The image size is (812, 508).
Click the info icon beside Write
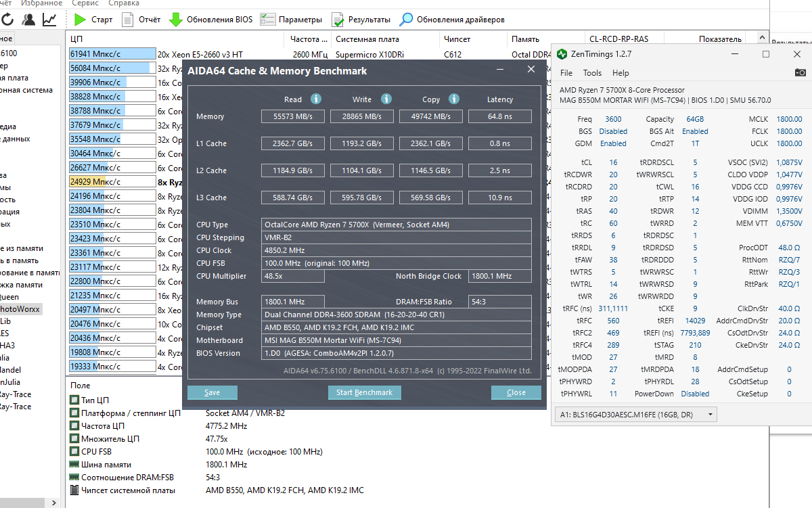coord(386,99)
